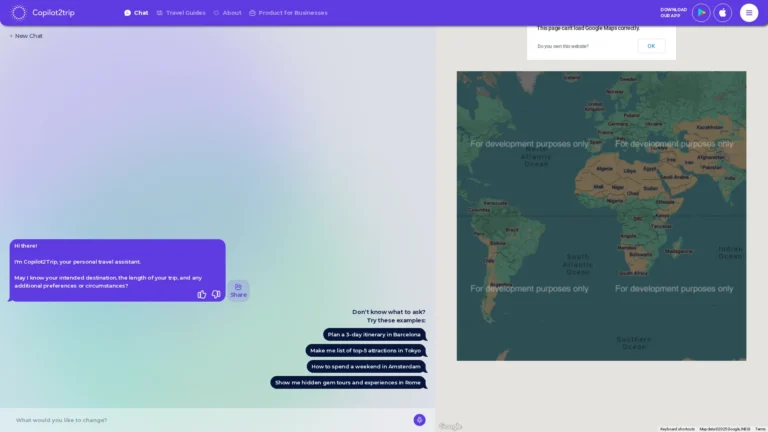Start a New Chat
768x432 pixels.
pyautogui.click(x=27, y=36)
